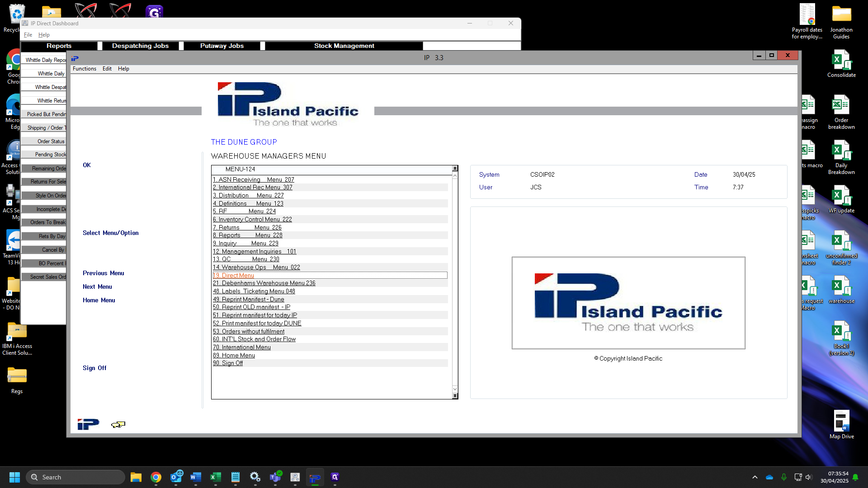Open 14. Warehouse Ops Menu 022

click(x=256, y=267)
